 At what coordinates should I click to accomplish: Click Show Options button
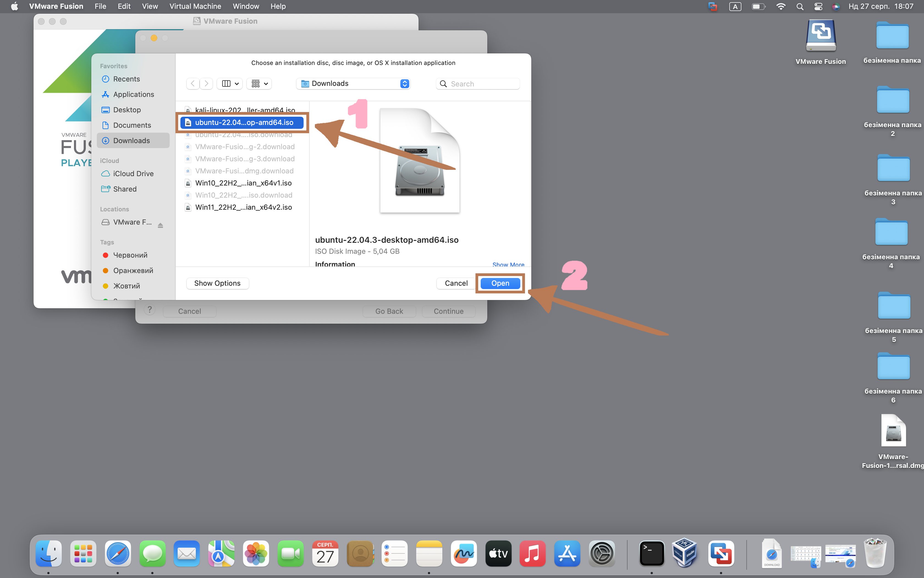click(217, 283)
